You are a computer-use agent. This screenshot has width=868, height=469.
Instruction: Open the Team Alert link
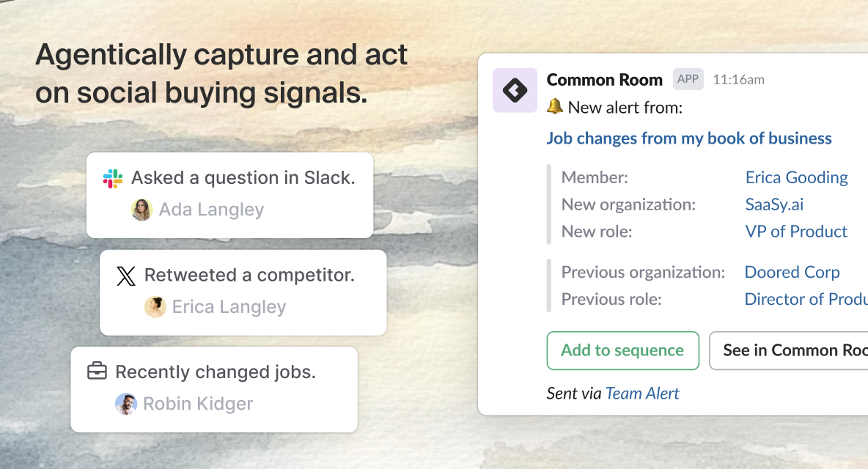click(642, 393)
